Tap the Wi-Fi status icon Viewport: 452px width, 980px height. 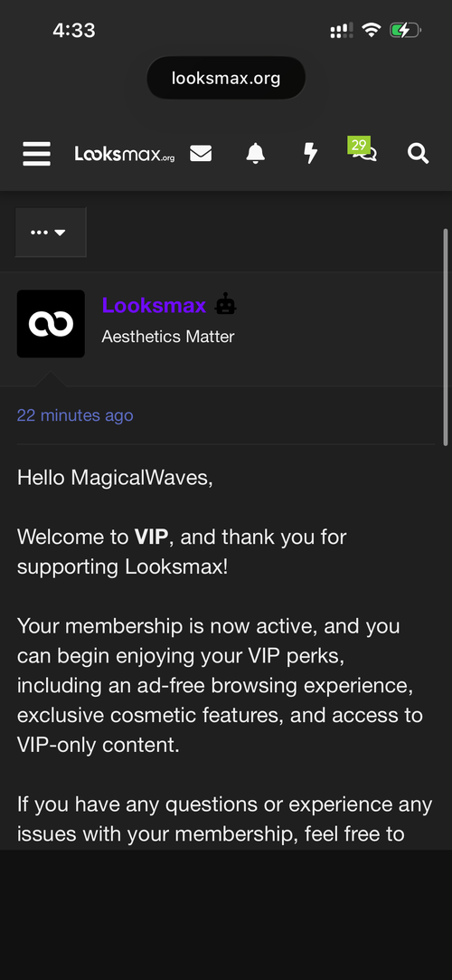point(372,30)
